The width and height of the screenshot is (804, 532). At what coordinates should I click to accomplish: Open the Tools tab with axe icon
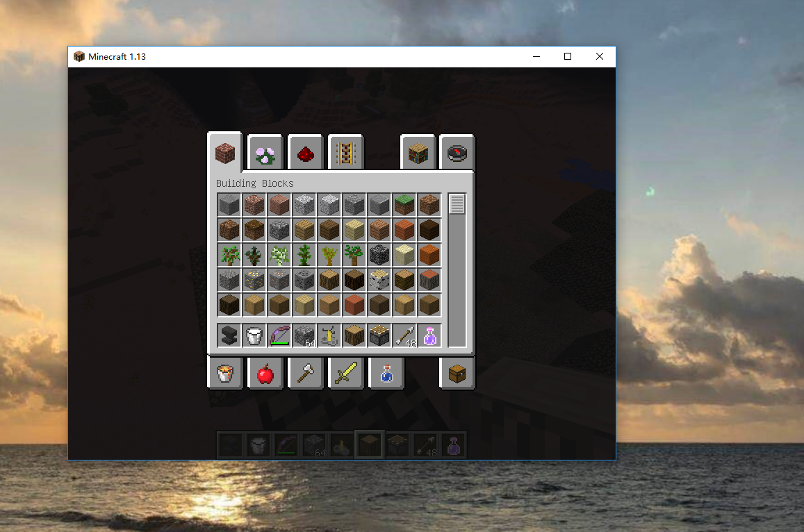(x=306, y=373)
